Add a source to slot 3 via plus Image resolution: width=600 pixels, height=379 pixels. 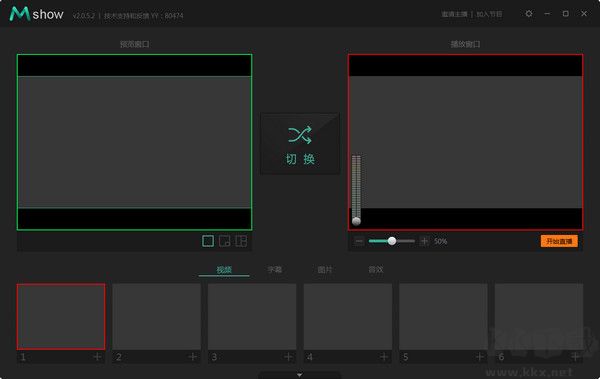[288, 357]
